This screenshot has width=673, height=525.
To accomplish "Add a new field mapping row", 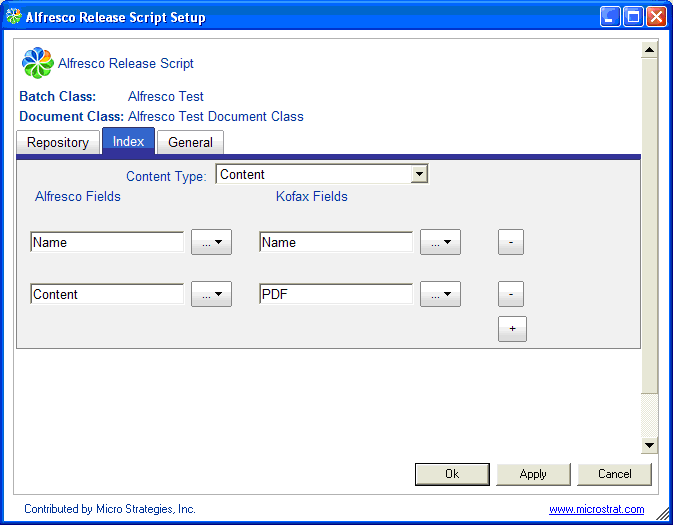I will 512,329.
